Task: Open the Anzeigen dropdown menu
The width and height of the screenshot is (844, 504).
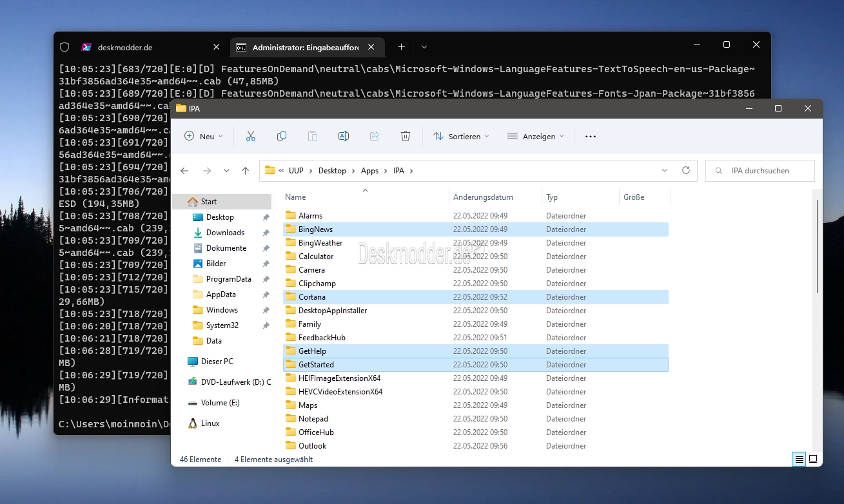Action: (x=535, y=136)
